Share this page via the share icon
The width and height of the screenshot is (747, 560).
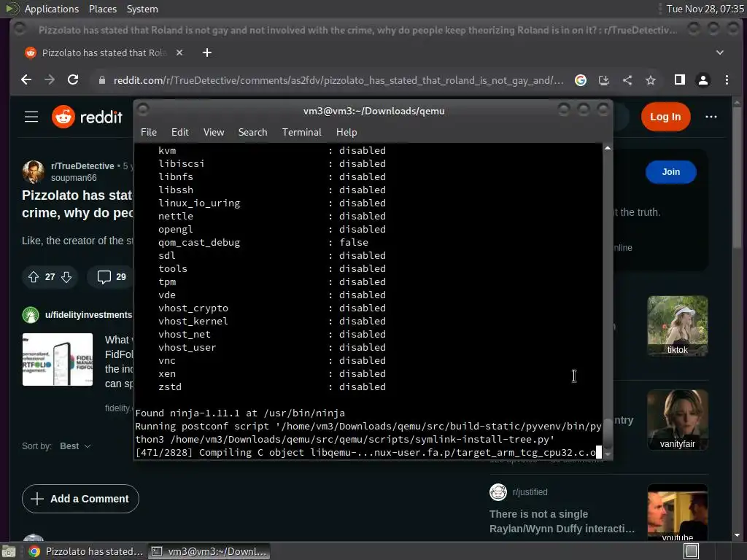[x=627, y=80]
